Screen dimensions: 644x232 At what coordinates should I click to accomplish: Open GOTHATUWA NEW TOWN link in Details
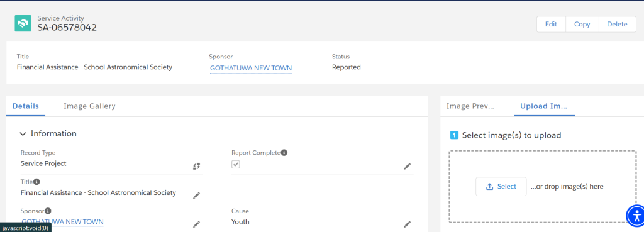[x=62, y=222]
